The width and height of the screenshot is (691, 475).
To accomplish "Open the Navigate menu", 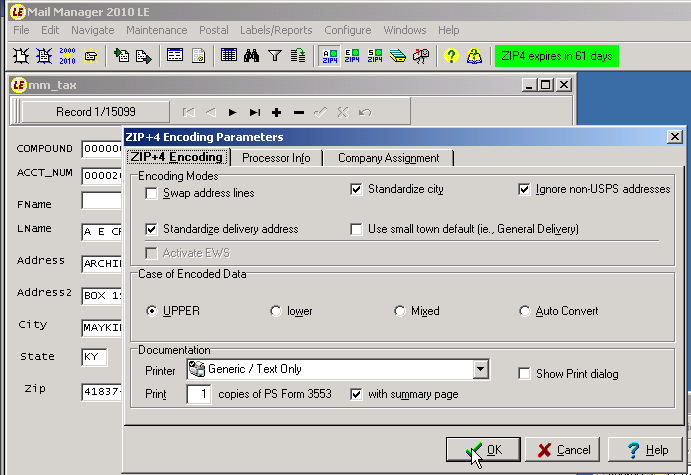I will 93,30.
